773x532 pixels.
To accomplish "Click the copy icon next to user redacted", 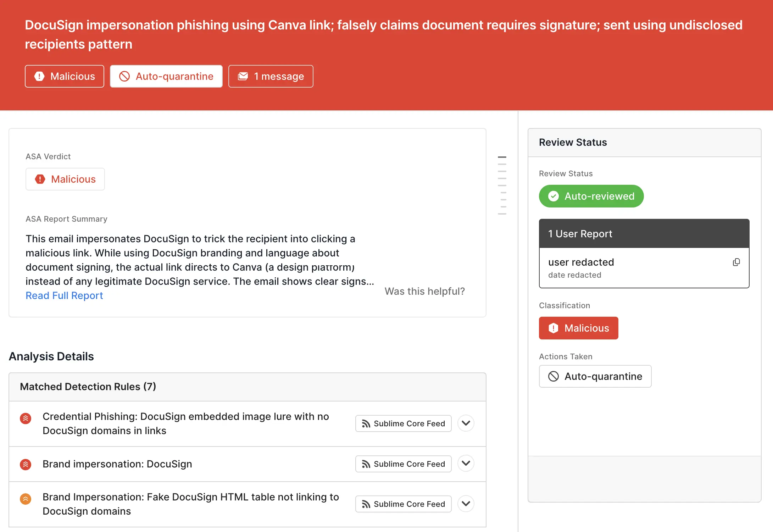I will pos(736,262).
